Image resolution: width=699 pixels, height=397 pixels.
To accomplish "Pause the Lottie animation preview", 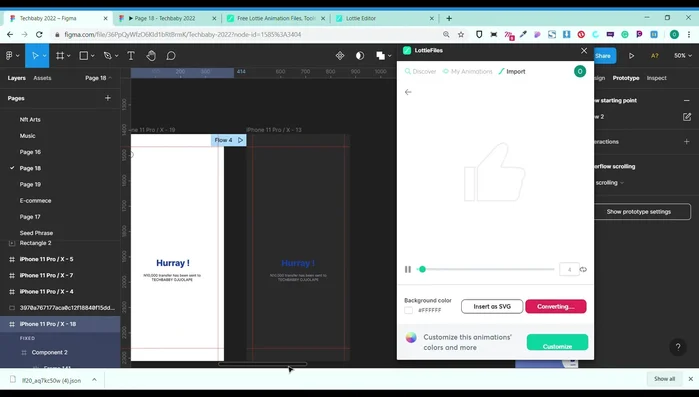I will coord(407,269).
